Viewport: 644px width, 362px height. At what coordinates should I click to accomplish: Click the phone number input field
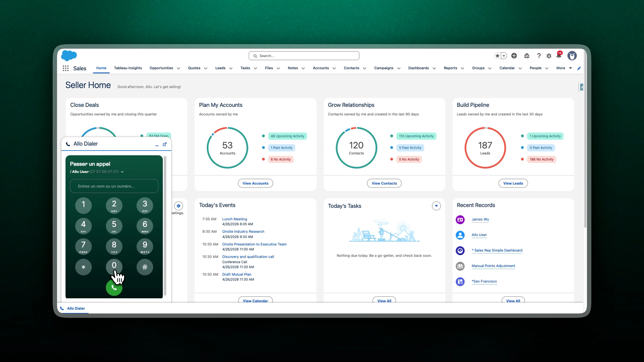pyautogui.click(x=114, y=186)
